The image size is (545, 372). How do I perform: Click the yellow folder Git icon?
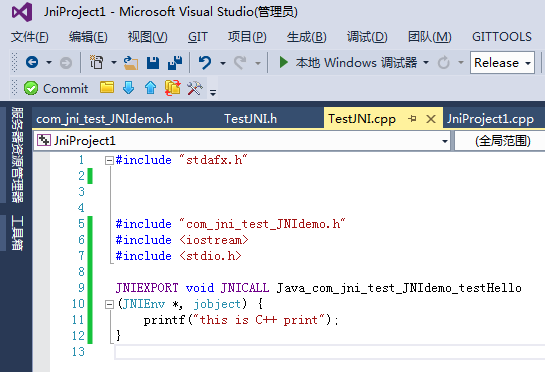click(107, 87)
